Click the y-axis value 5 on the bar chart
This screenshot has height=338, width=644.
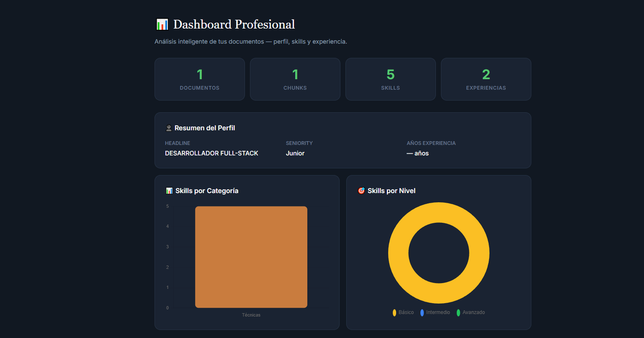point(168,206)
